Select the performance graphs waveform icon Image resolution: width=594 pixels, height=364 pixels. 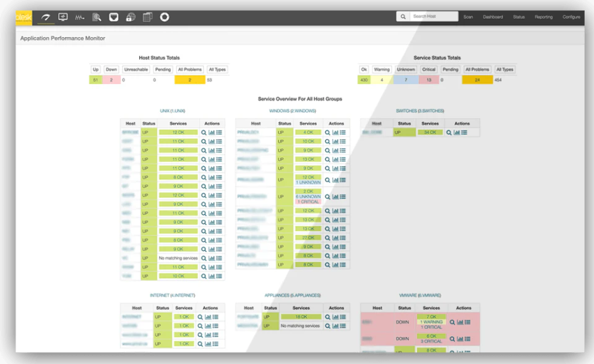[x=79, y=17]
